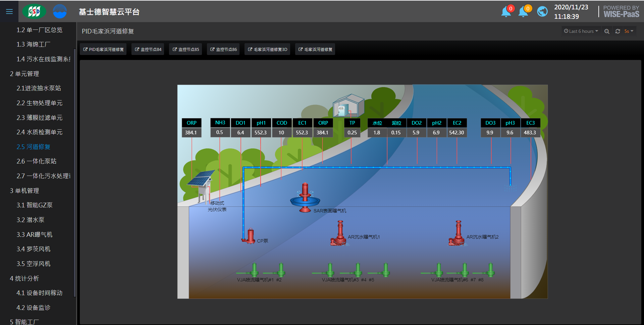Open the 5s refresh interval dropdown
Image resolution: width=644 pixels, height=325 pixels.
point(629,31)
